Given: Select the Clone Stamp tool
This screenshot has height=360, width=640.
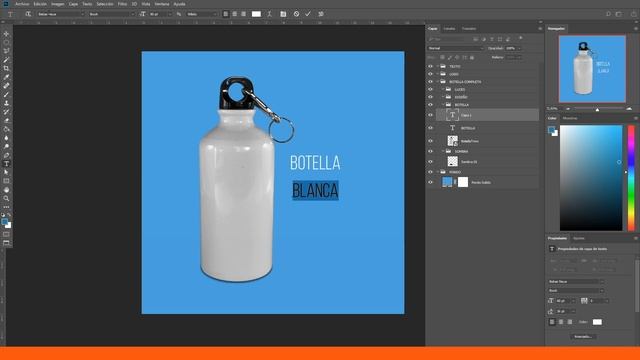Looking at the screenshot, I should pyautogui.click(x=6, y=103).
